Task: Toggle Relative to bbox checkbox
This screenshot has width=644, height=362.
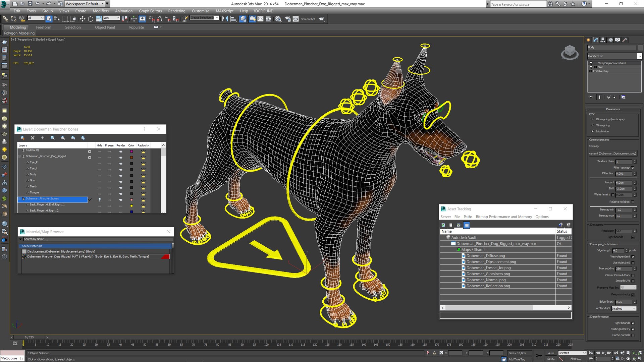Action: [x=633, y=202]
